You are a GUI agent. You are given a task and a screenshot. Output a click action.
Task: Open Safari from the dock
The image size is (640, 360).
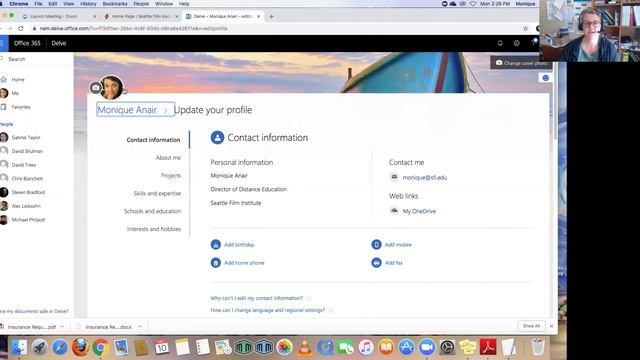pos(60,347)
